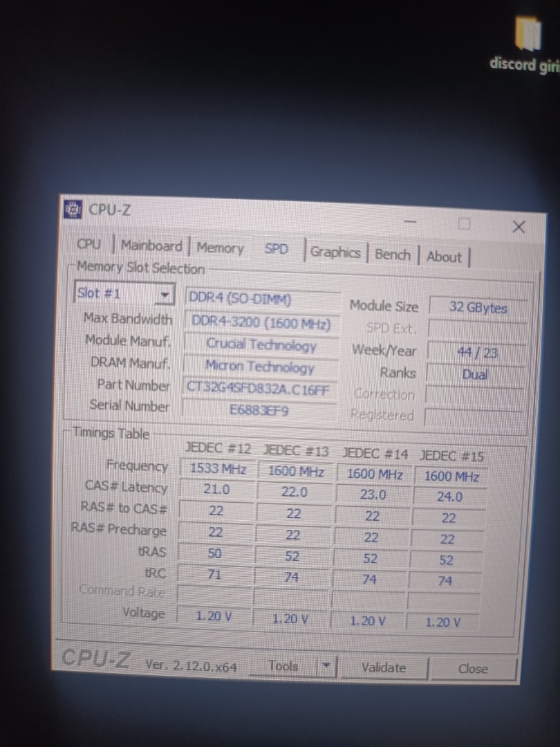Go to the Memory tab
This screenshot has width=560, height=747.
click(220, 248)
